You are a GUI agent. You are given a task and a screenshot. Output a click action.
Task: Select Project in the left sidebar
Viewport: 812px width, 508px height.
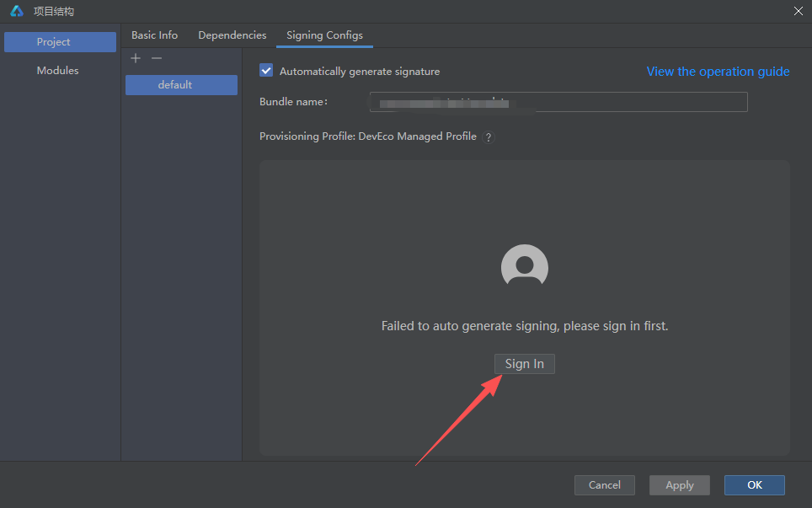point(60,42)
